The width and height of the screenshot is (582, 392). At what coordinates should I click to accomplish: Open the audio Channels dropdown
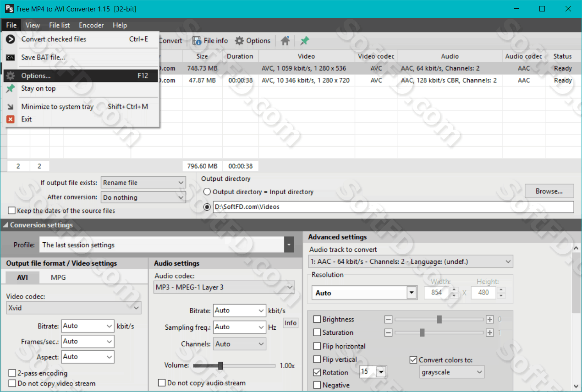coord(239,344)
